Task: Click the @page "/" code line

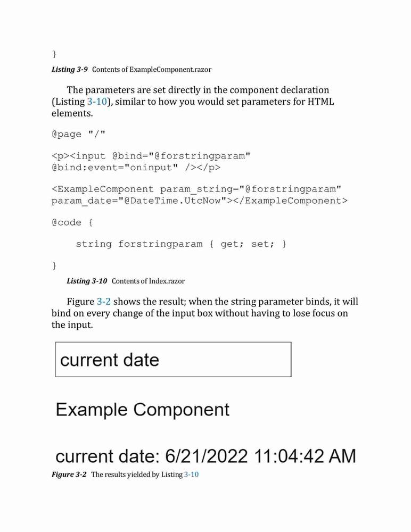Action: coord(78,134)
